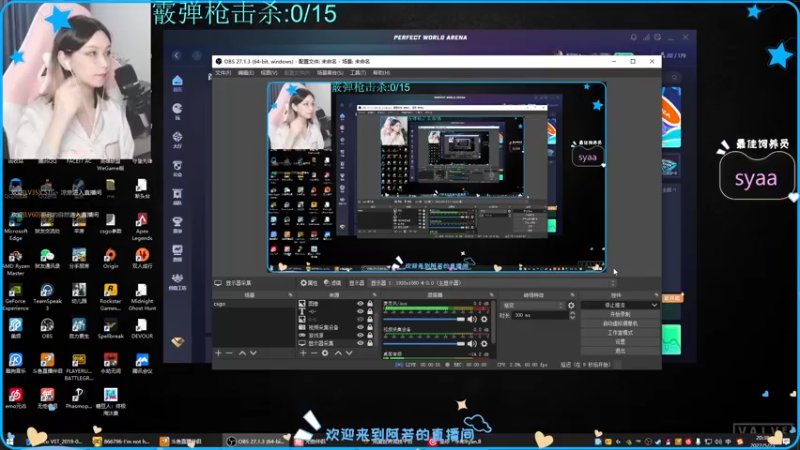
Task: Open the 视频采集设备 mixer channel settings gear
Action: point(484,344)
